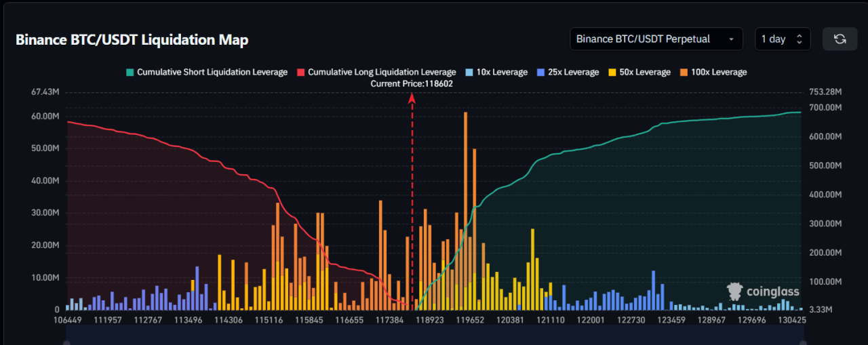Click the 115845 x-axis price label

coord(310,319)
